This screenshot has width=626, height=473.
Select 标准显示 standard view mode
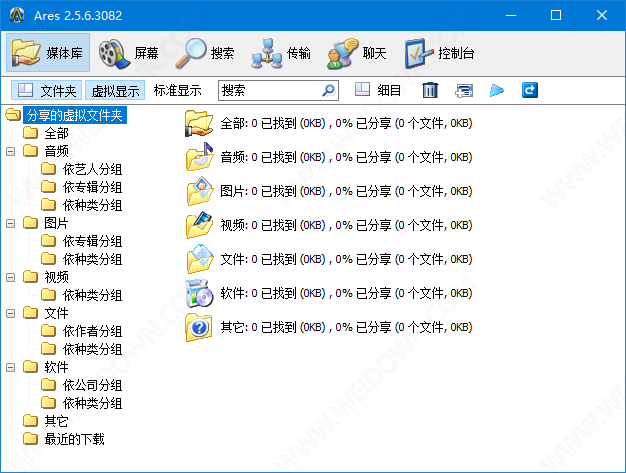point(178,90)
